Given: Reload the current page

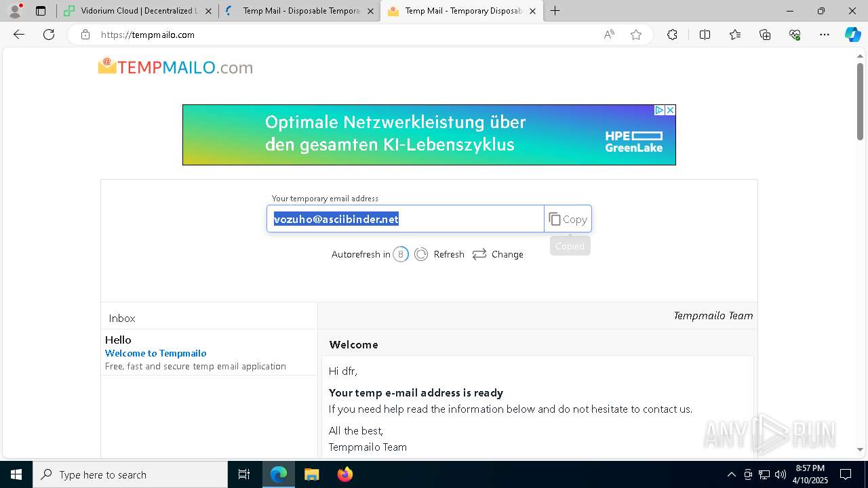Looking at the screenshot, I should (49, 35).
